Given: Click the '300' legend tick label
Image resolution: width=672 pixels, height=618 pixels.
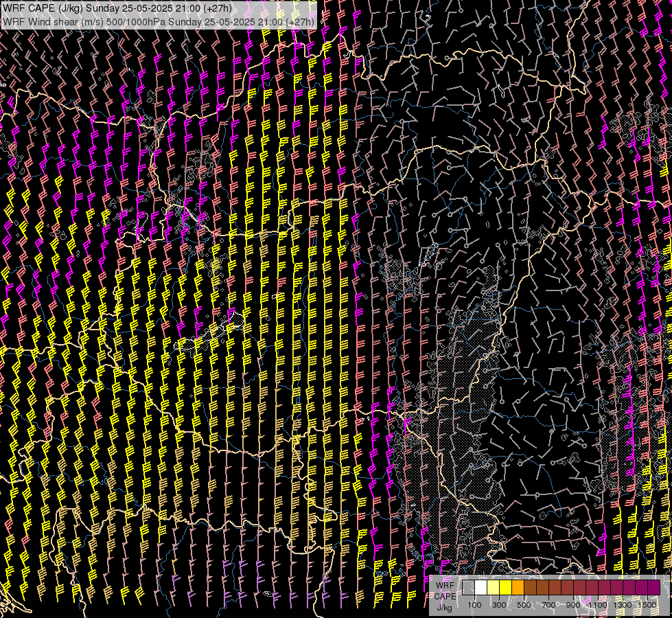Looking at the screenshot, I should click(499, 605).
